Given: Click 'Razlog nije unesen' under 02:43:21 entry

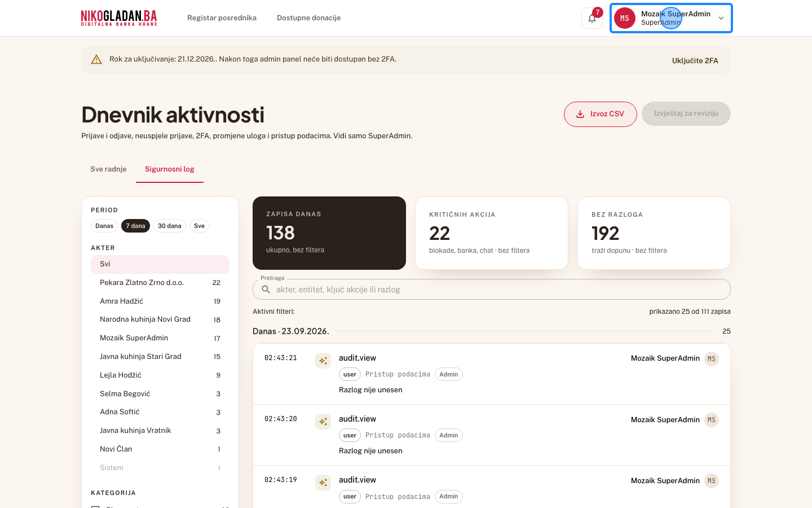Looking at the screenshot, I should tap(370, 390).
